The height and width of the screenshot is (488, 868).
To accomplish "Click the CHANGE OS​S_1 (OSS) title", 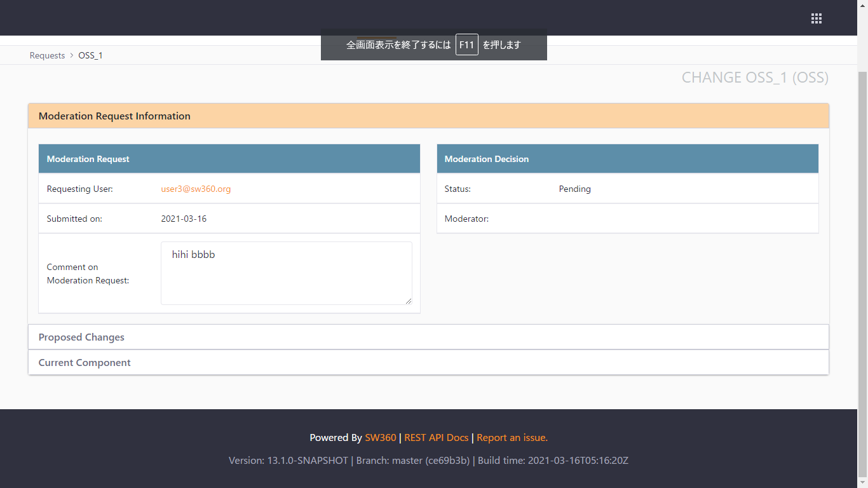I will 755,78.
